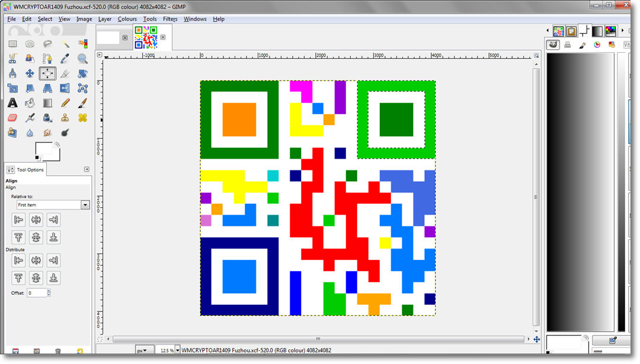Screen dimensions: 640x364
Task: Select the Dodge/Burn tool
Action: (65, 133)
